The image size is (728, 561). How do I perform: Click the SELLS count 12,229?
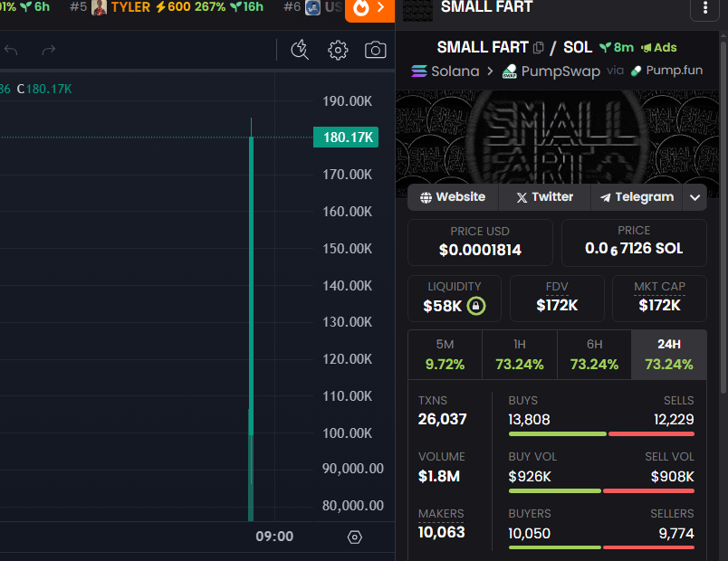coord(674,420)
